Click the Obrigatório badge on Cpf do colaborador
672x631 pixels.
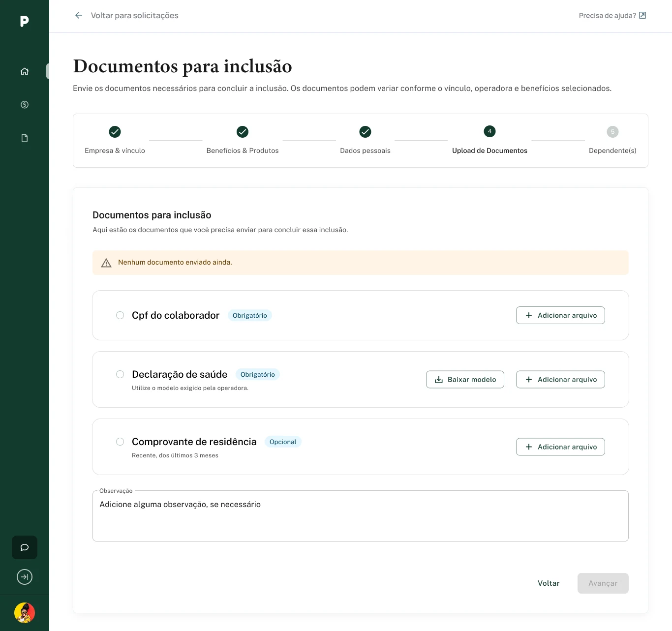250,315
